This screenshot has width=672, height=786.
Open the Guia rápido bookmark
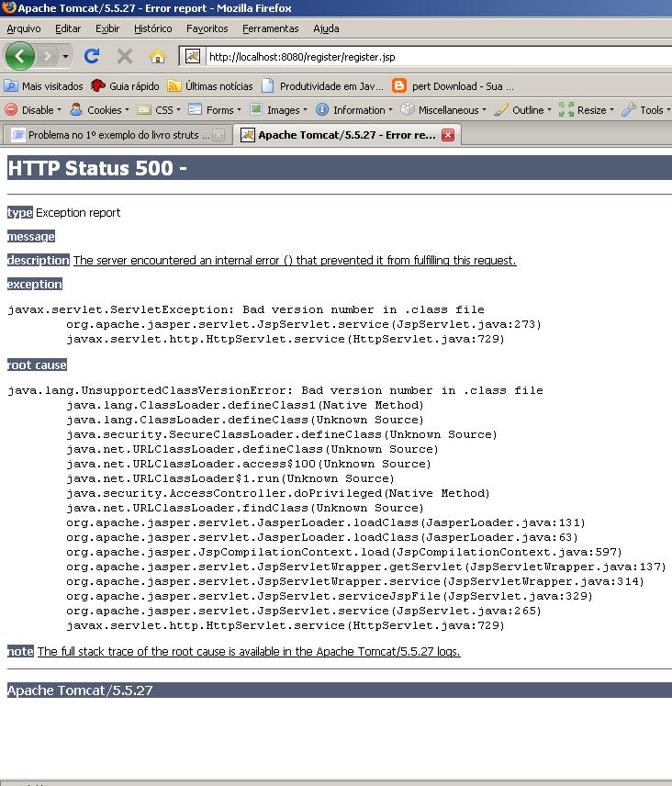pos(125,86)
